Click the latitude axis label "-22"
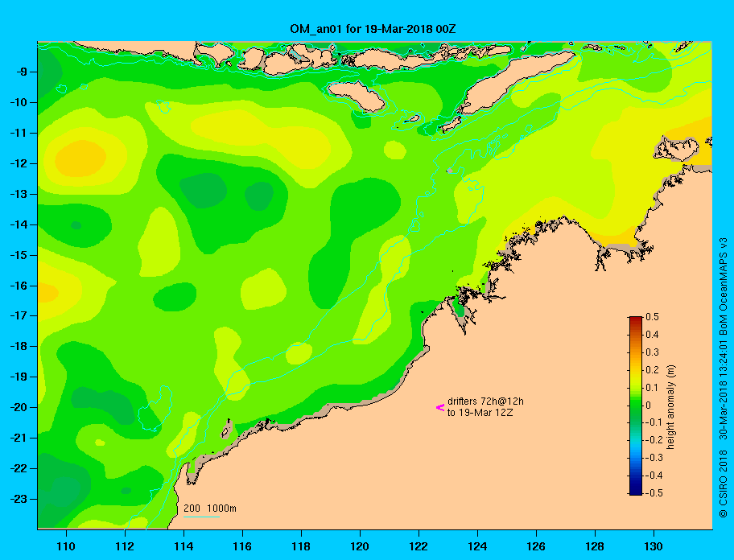The height and width of the screenshot is (560, 734). pyautogui.click(x=19, y=468)
